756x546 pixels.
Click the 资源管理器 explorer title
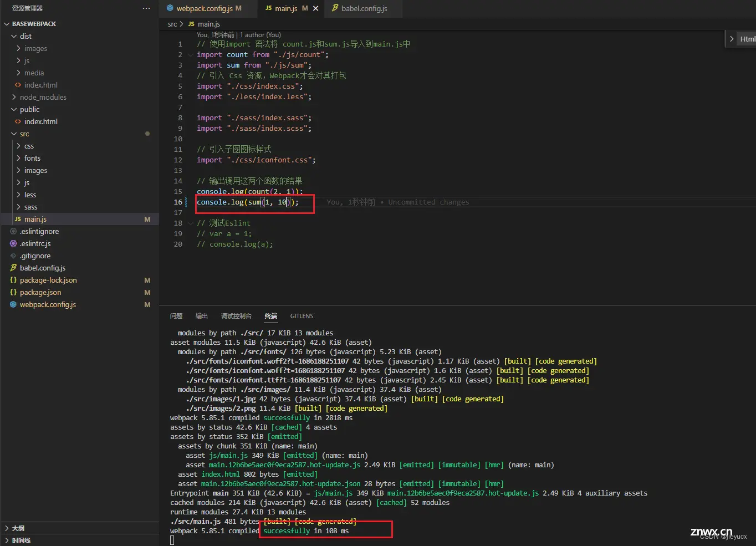[27, 8]
